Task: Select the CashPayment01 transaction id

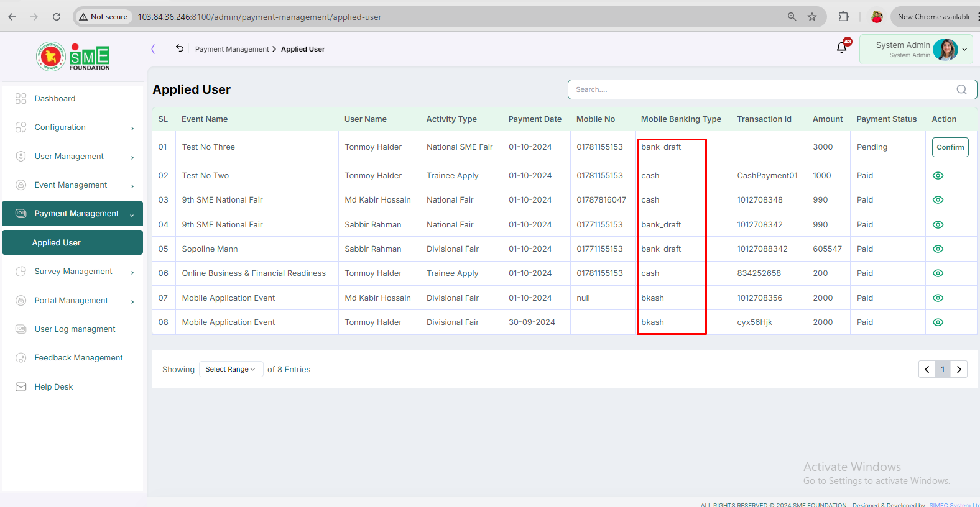Action: pyautogui.click(x=767, y=176)
